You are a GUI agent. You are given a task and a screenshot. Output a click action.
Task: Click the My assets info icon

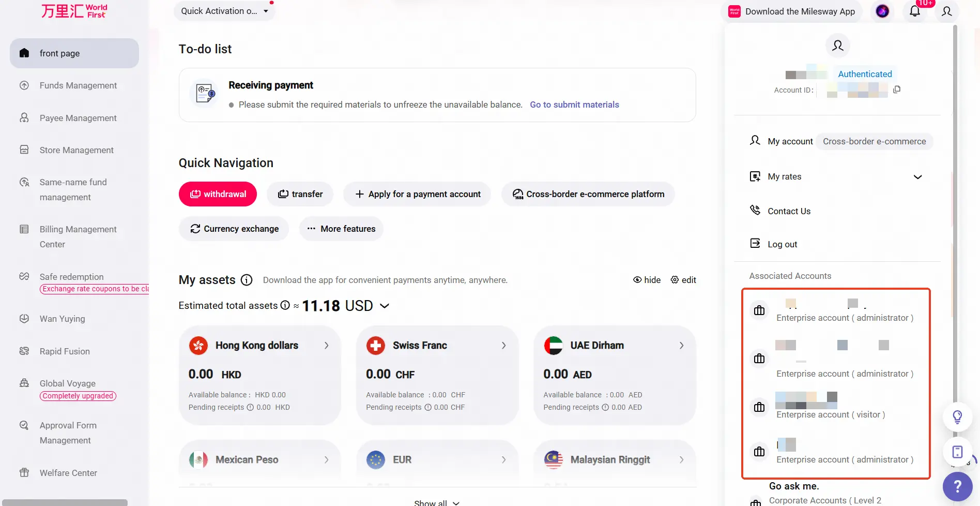point(247,280)
